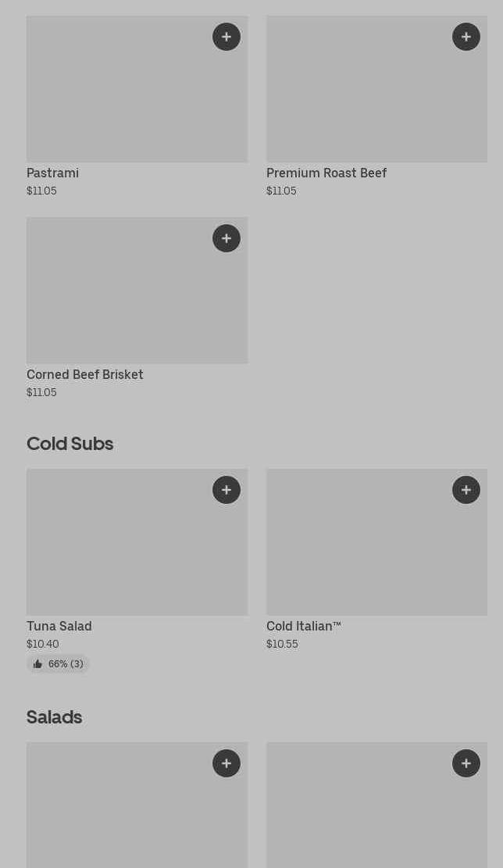Click the thumbs-up icon under Tuna Salad
The height and width of the screenshot is (868, 503).
37,664
